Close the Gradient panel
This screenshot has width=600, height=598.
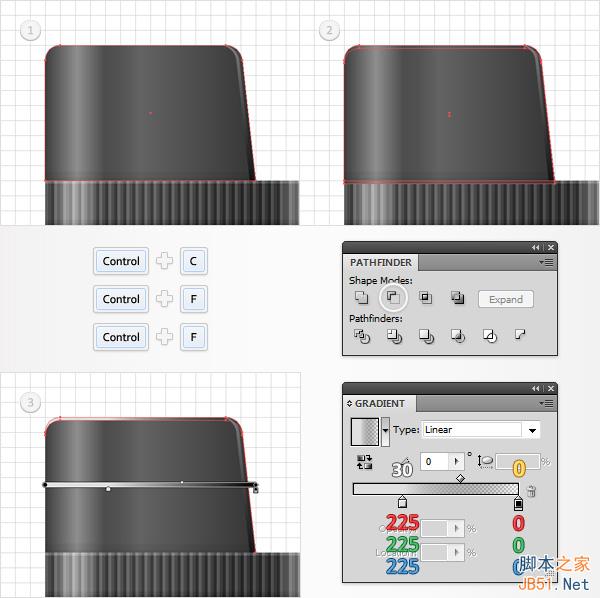click(x=551, y=389)
